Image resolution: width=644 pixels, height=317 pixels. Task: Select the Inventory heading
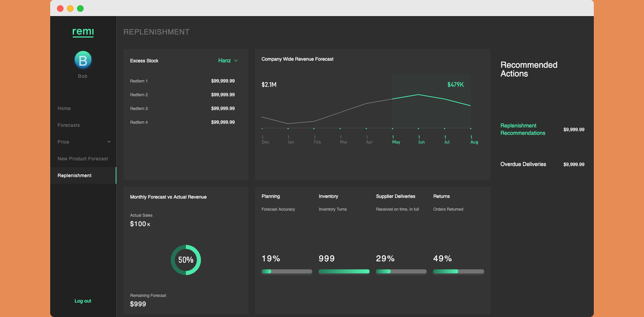pos(328,197)
